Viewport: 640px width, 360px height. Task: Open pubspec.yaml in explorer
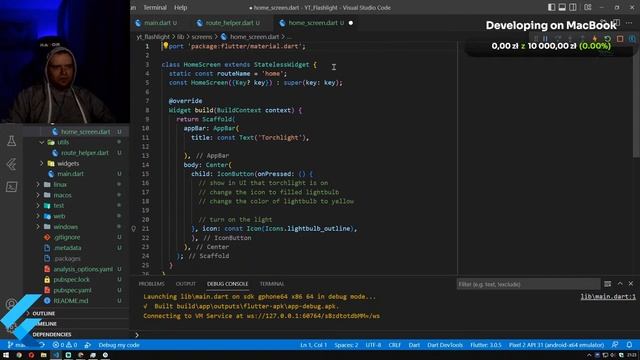click(x=72, y=290)
